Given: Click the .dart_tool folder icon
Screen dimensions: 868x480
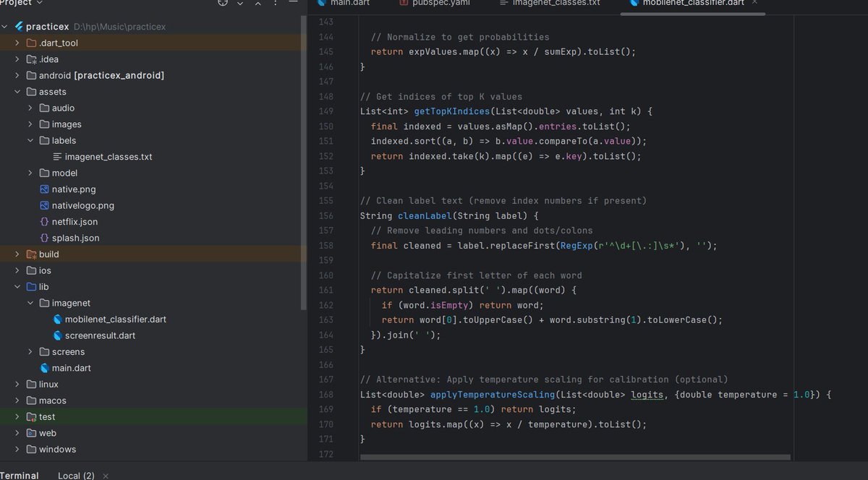Looking at the screenshot, I should click(x=32, y=43).
